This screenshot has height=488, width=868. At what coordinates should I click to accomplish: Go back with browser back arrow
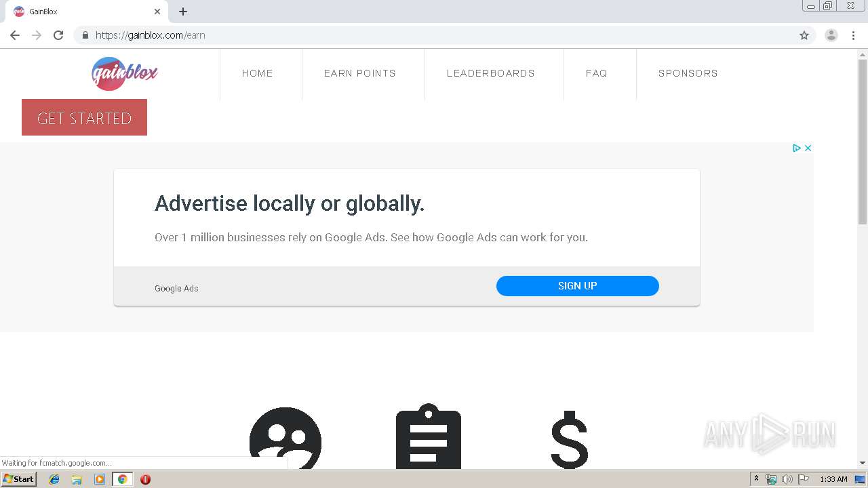coord(15,35)
